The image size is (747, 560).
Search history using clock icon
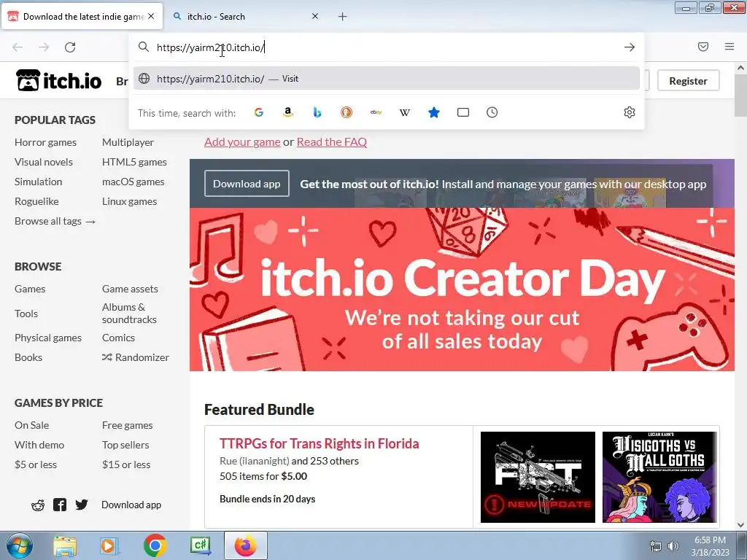tap(492, 112)
